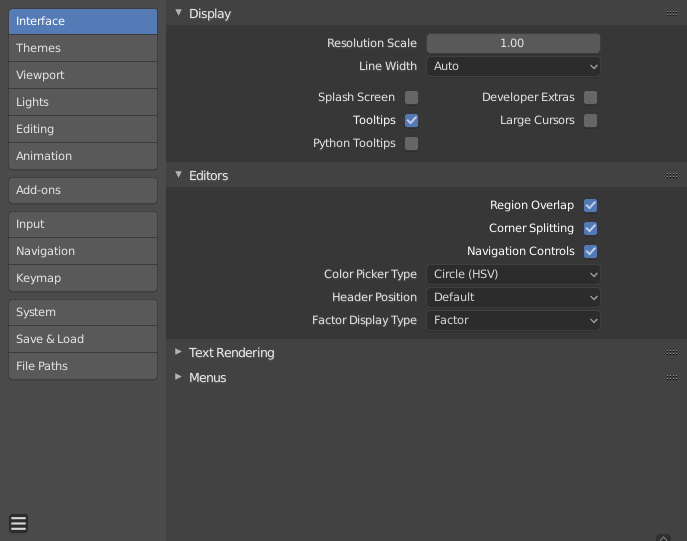Uncheck Navigation Controls

pos(590,251)
